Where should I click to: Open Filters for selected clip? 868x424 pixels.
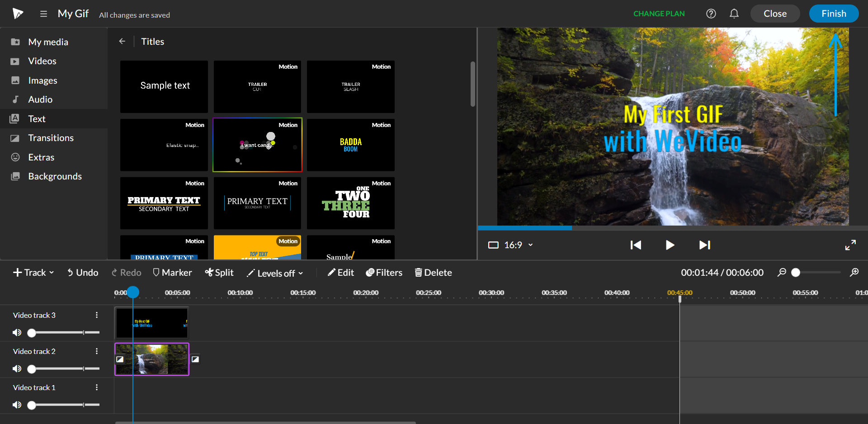tap(384, 273)
